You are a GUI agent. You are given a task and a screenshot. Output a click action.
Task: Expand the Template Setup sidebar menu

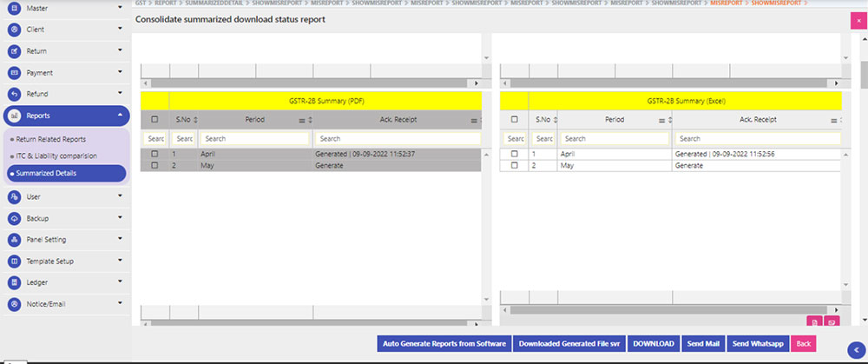pyautogui.click(x=65, y=261)
